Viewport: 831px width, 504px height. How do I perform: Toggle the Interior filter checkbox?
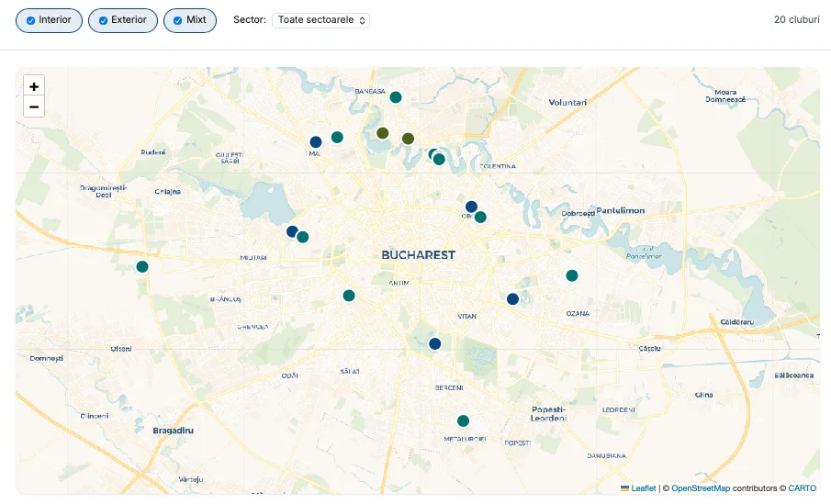(x=30, y=20)
